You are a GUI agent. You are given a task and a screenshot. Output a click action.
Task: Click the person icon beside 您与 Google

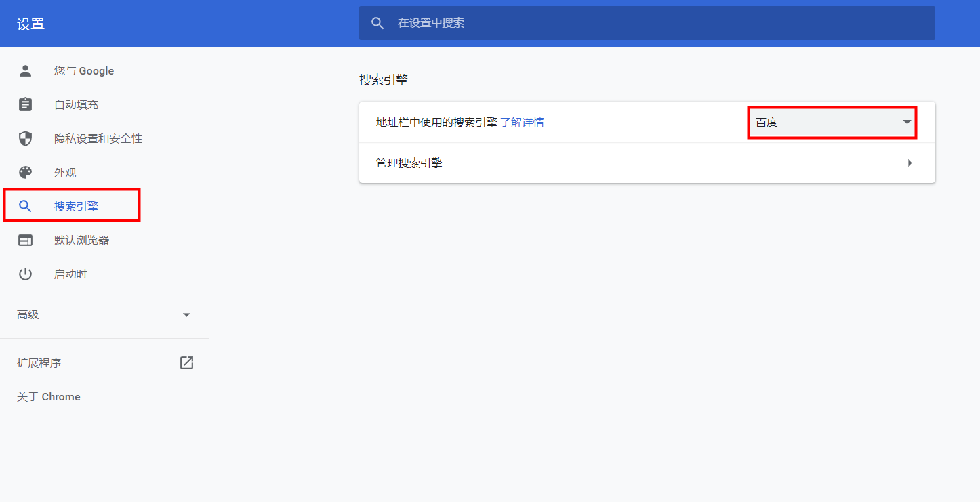[x=25, y=70]
